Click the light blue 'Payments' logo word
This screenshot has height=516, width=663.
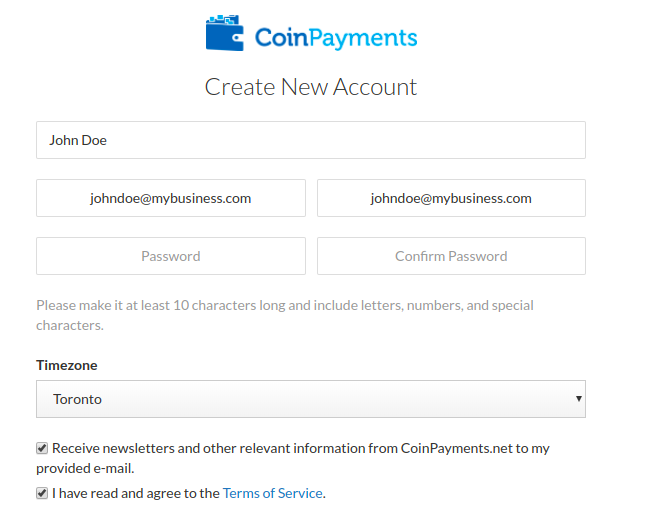click(363, 38)
